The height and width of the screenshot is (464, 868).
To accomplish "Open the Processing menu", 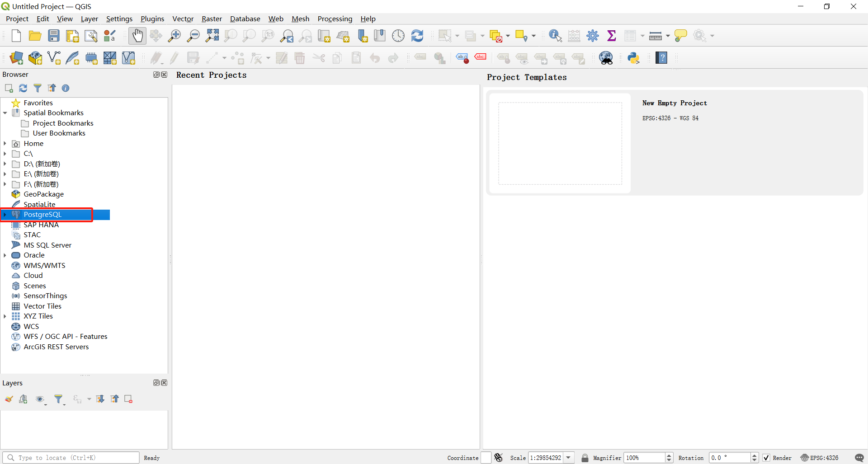I will (335, 19).
